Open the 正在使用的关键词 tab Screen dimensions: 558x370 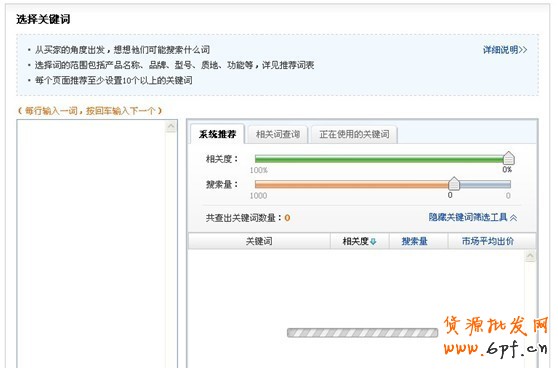[x=354, y=134]
